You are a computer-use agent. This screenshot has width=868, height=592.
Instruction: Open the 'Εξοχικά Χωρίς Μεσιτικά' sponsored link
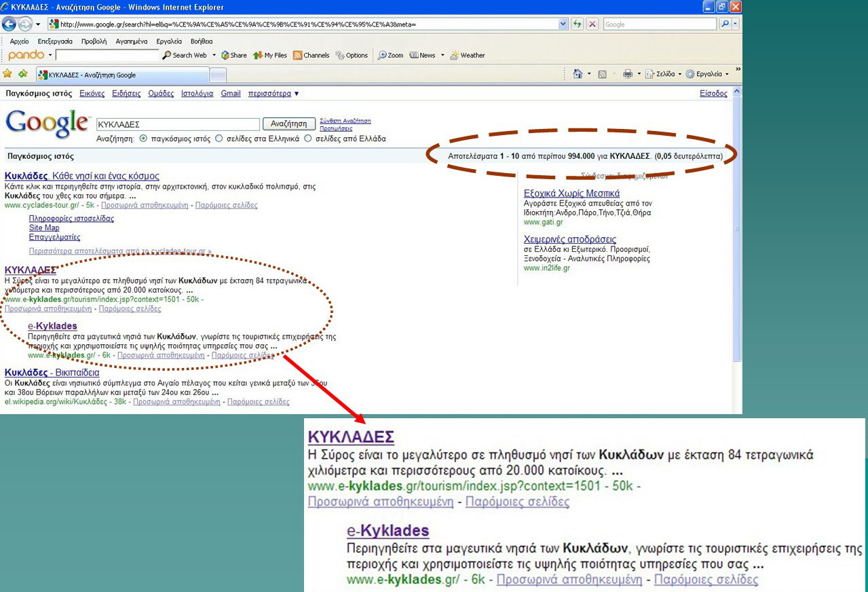click(x=571, y=193)
